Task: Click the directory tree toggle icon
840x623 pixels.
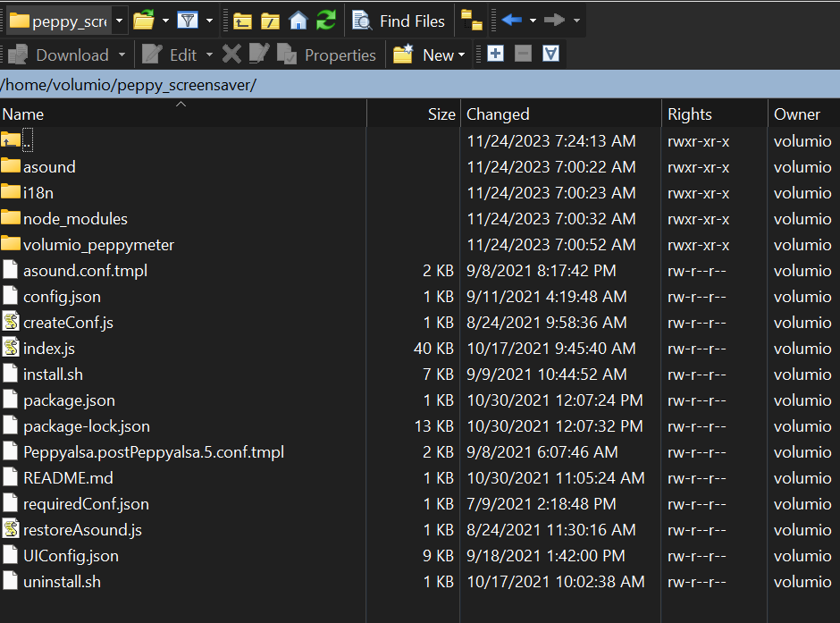Action: [x=472, y=21]
